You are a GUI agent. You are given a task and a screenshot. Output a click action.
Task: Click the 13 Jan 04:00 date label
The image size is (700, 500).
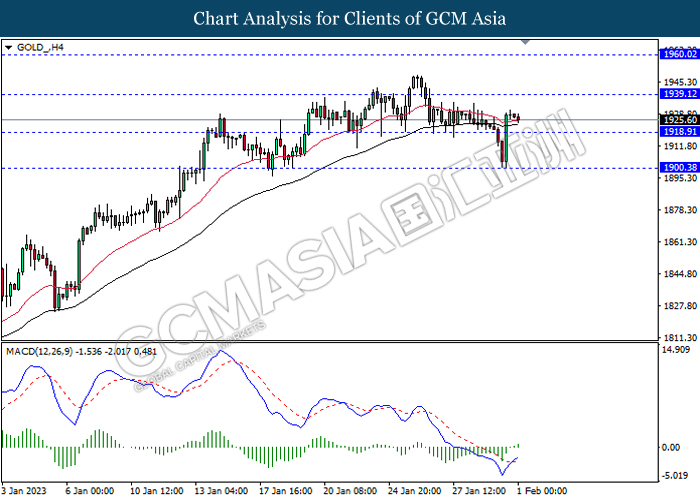pos(221,491)
